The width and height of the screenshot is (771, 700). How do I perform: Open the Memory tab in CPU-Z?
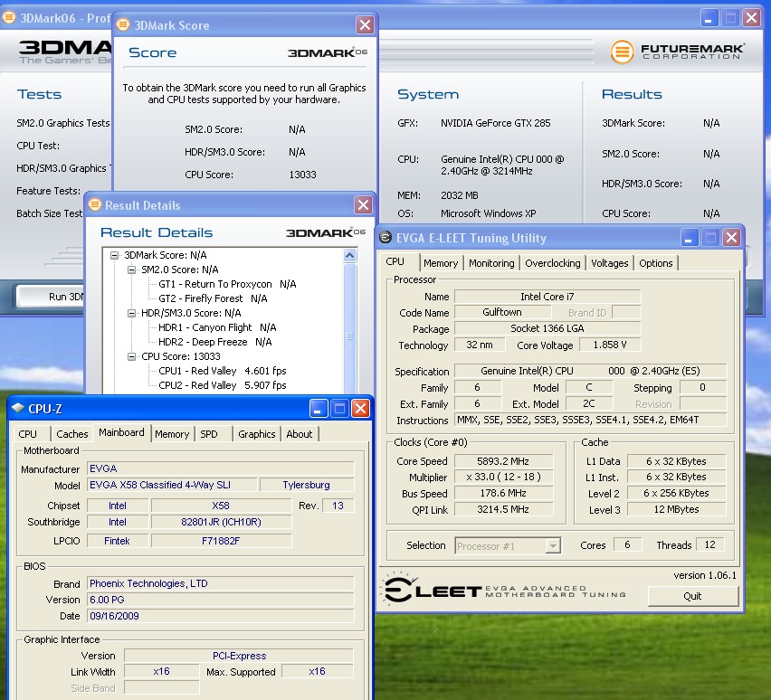click(x=172, y=434)
